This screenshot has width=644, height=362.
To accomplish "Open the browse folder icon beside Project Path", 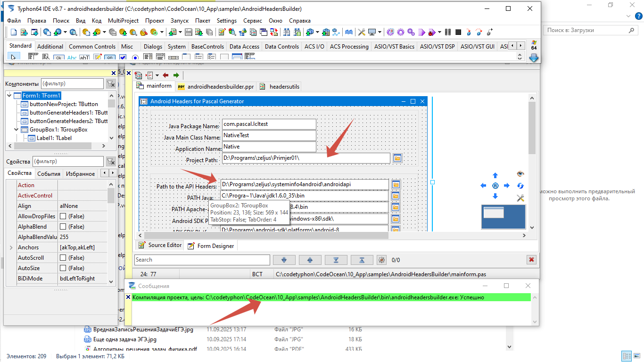I will coord(397,158).
